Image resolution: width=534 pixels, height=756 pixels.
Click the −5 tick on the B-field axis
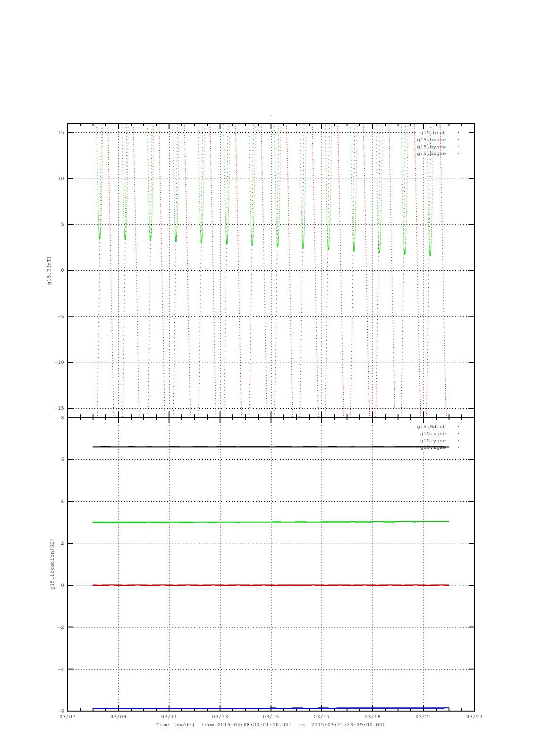point(61,317)
